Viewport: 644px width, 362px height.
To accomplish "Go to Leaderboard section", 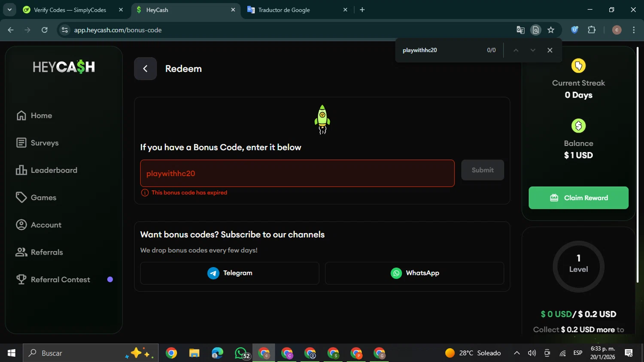I will [47, 170].
